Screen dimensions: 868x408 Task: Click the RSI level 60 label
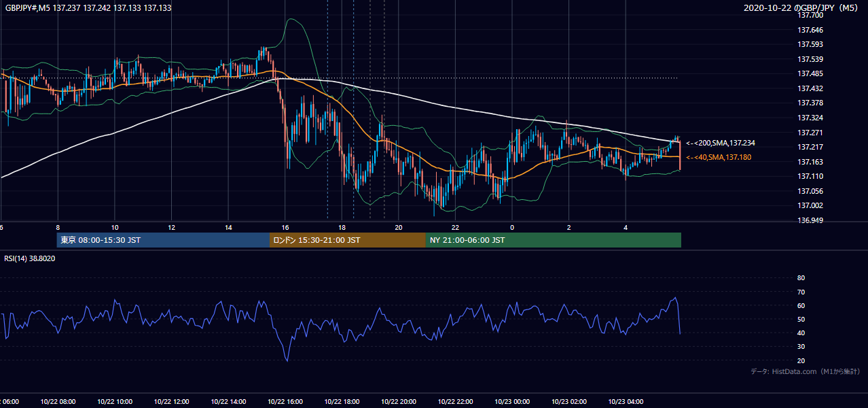click(801, 305)
